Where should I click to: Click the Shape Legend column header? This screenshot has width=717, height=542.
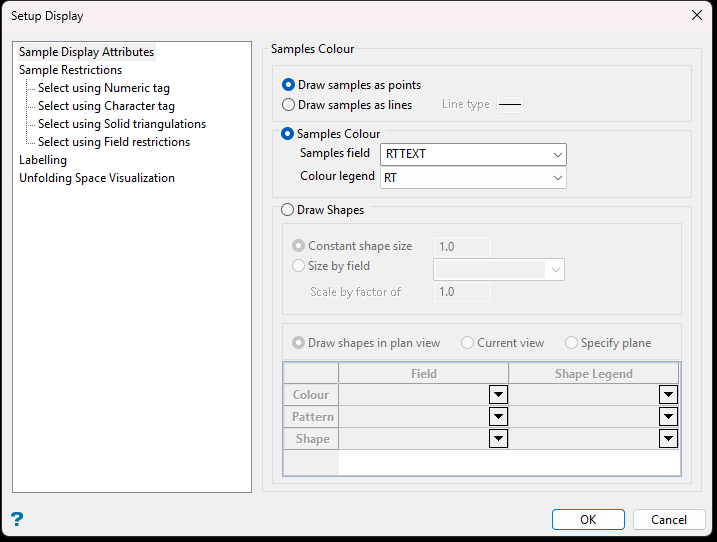coord(594,374)
